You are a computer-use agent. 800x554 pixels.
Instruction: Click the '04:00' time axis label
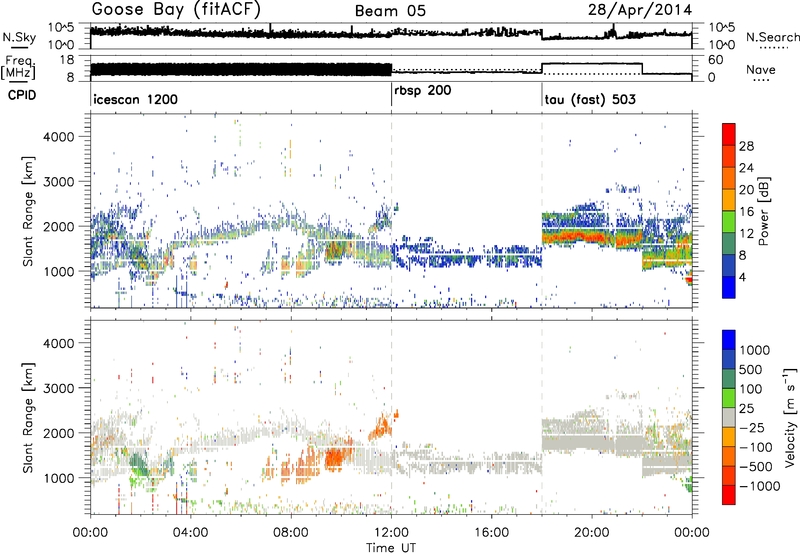coord(191,533)
